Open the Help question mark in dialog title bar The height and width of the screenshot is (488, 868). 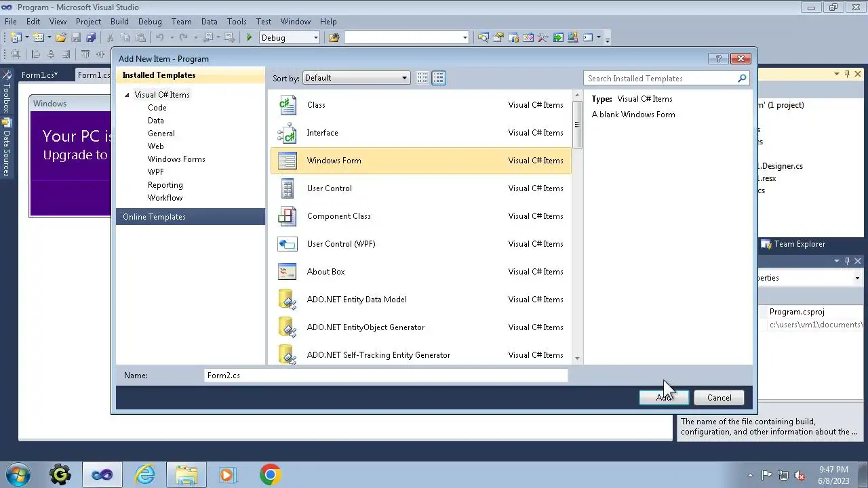click(718, 59)
